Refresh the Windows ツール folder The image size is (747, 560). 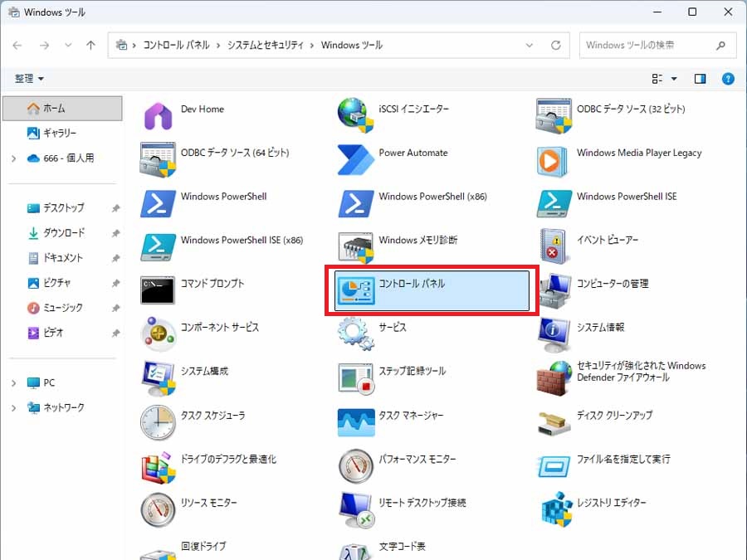pos(555,46)
